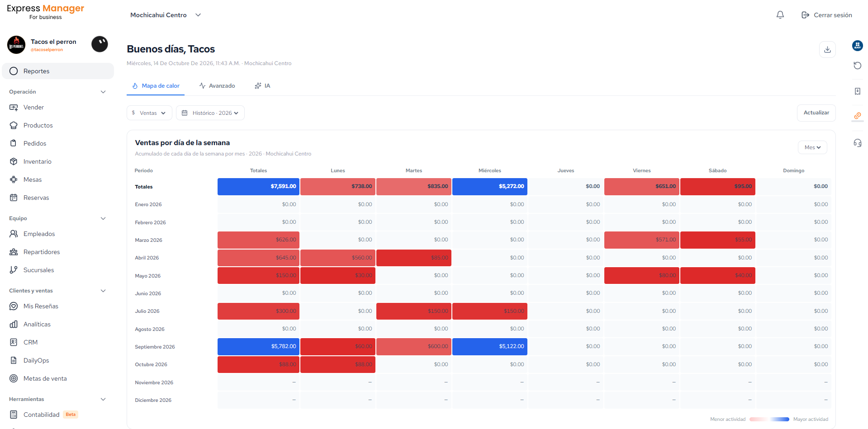
Task: Switch to the IA tab
Action: tap(262, 86)
